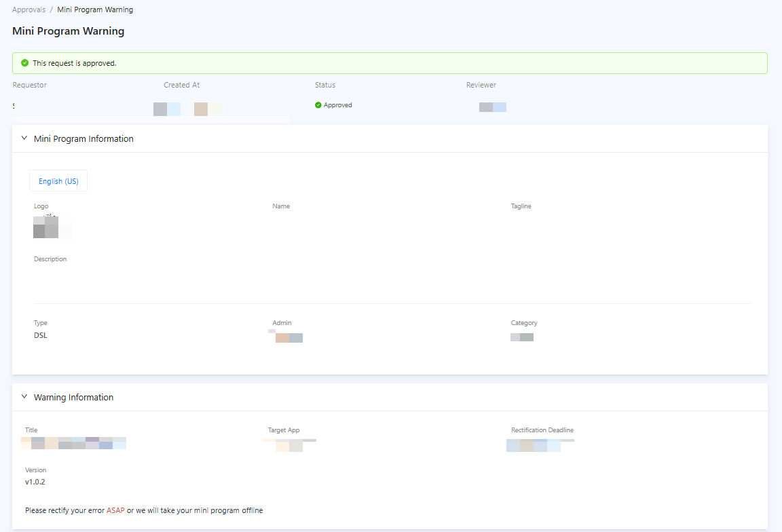Click the 'This request is approved' banner text

tap(75, 63)
